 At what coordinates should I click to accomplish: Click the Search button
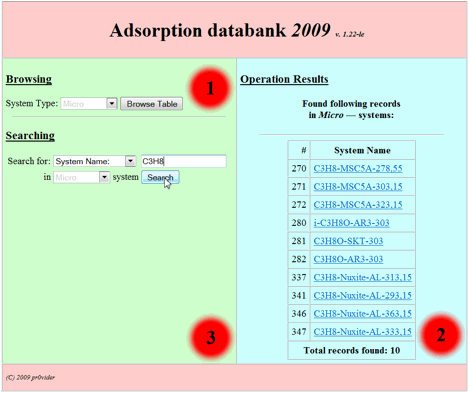[160, 177]
